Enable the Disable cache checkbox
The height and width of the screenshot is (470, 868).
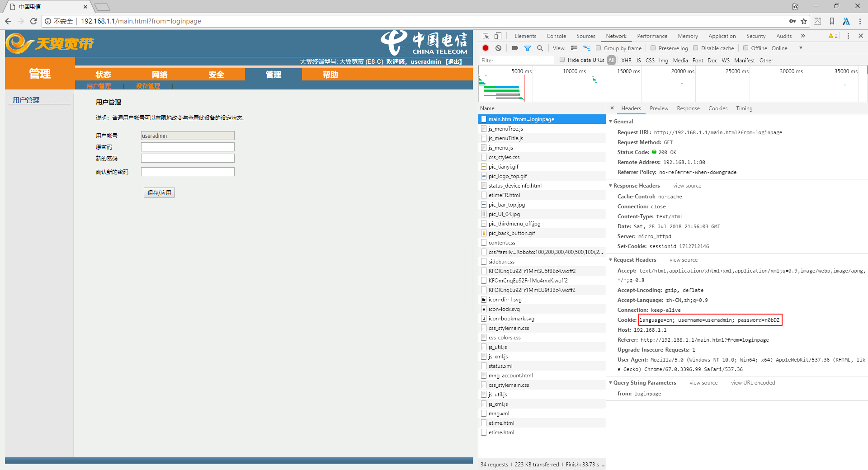(x=696, y=48)
